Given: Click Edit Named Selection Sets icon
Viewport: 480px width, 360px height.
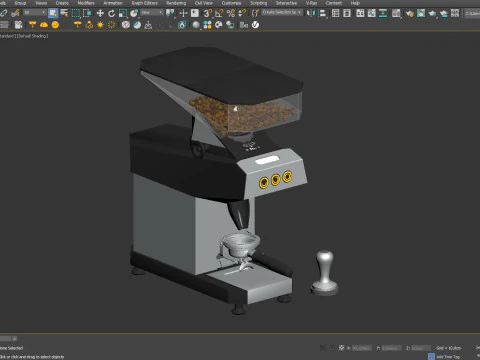Looking at the screenshot, I should 255,13.
